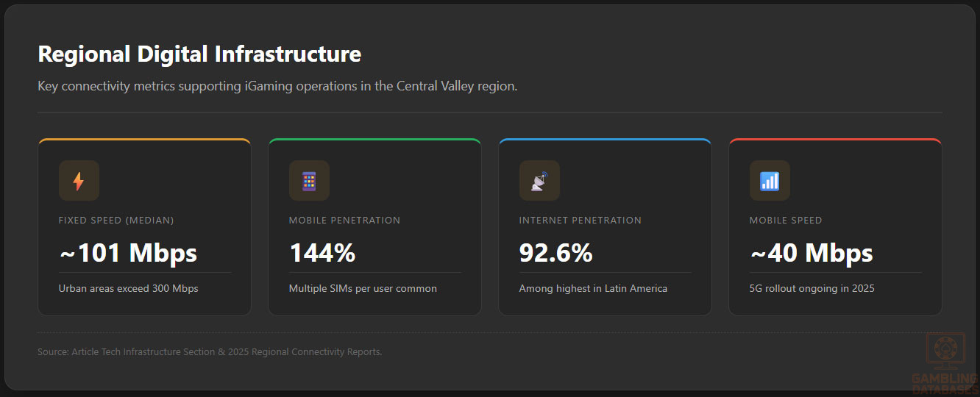980x397 pixels.
Task: Click "Among highest in Latin America" note
Action: click(593, 288)
